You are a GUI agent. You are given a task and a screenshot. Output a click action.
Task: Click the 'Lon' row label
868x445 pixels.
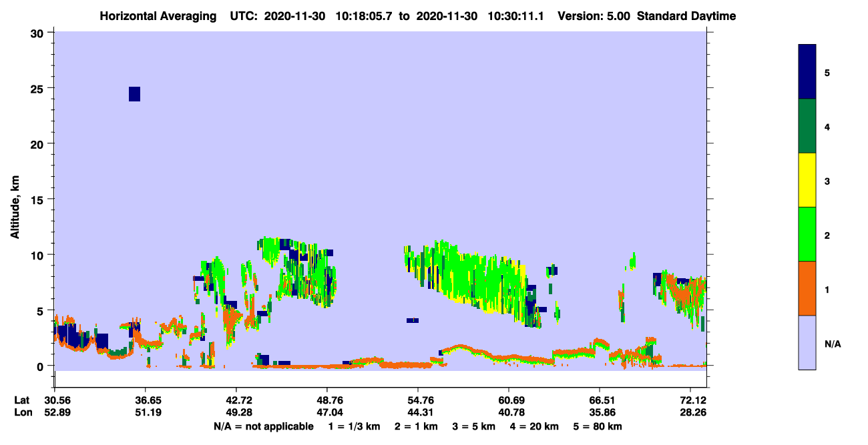click(x=23, y=413)
